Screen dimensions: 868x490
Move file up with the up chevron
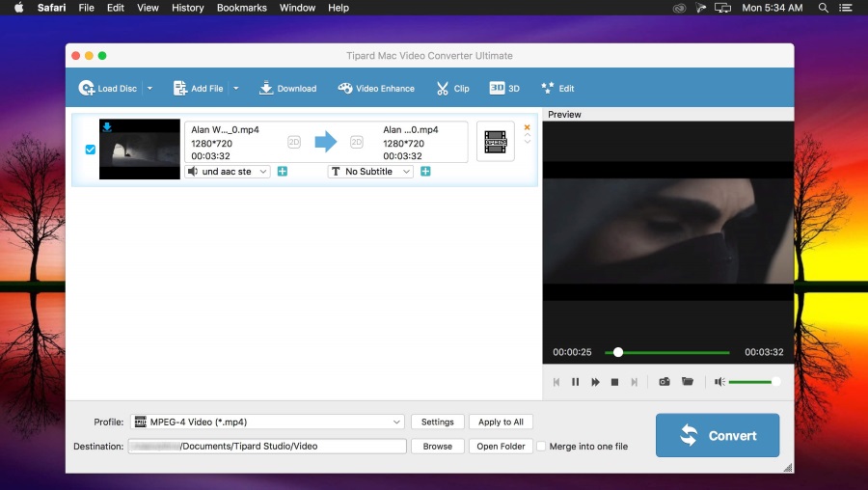click(527, 134)
